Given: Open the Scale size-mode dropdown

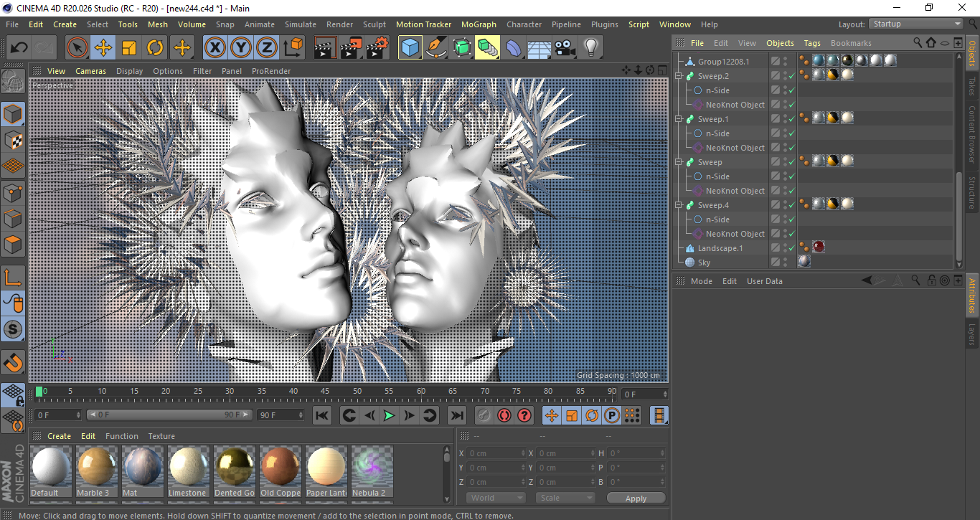Looking at the screenshot, I should 566,498.
